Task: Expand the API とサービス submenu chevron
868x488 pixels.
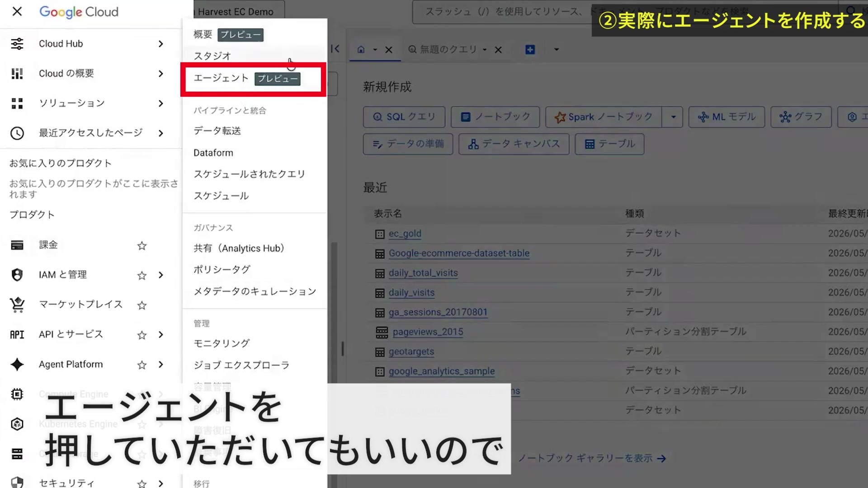Action: (x=161, y=335)
